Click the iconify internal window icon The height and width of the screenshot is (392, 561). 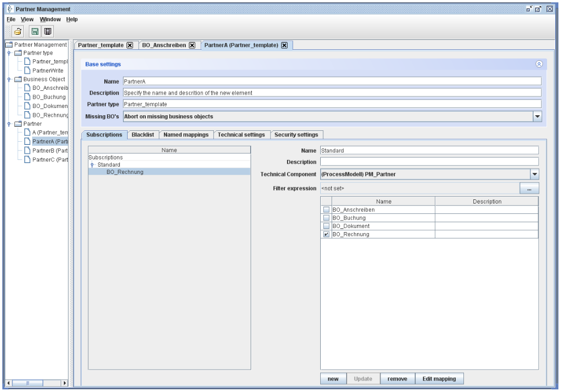tap(529, 9)
